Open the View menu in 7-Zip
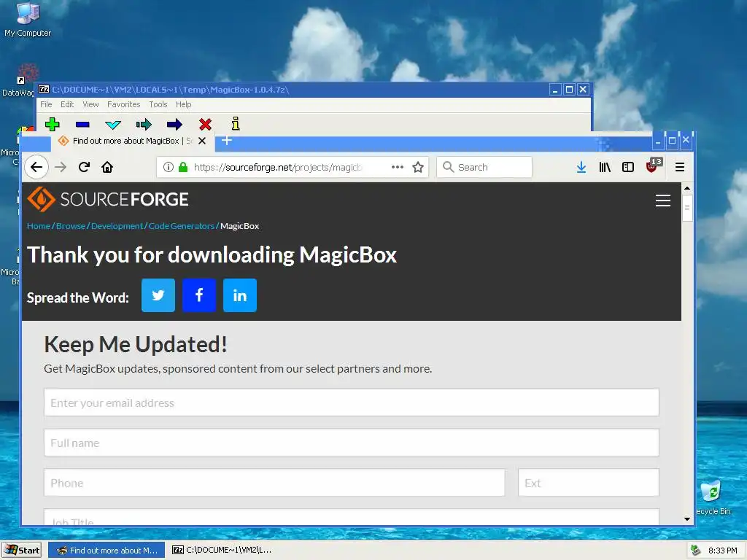The image size is (747, 560). 90,104
